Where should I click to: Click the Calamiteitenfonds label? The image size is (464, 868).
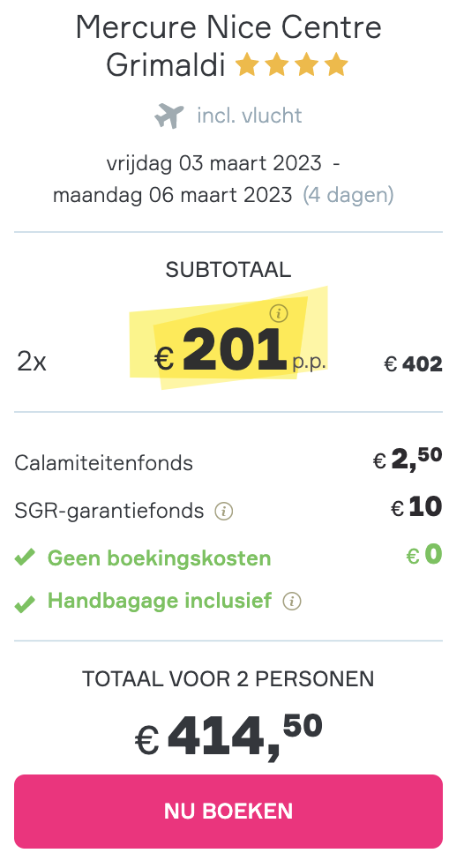(x=103, y=463)
